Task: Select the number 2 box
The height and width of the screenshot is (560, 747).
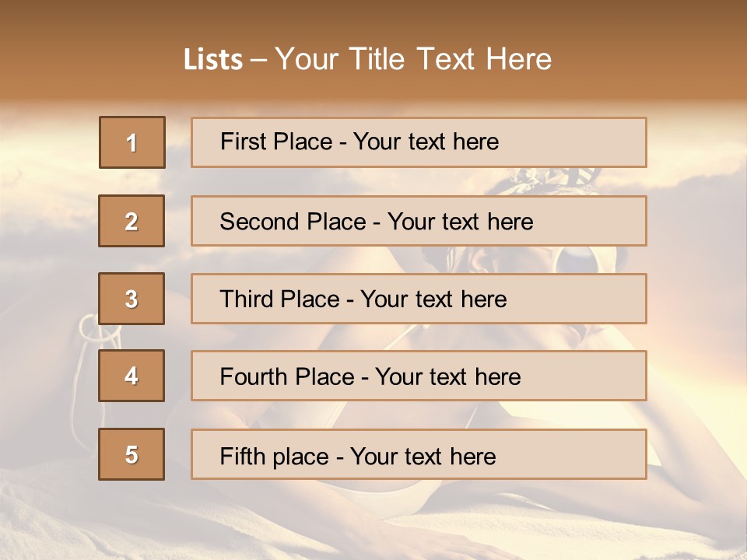Action: pos(132,221)
